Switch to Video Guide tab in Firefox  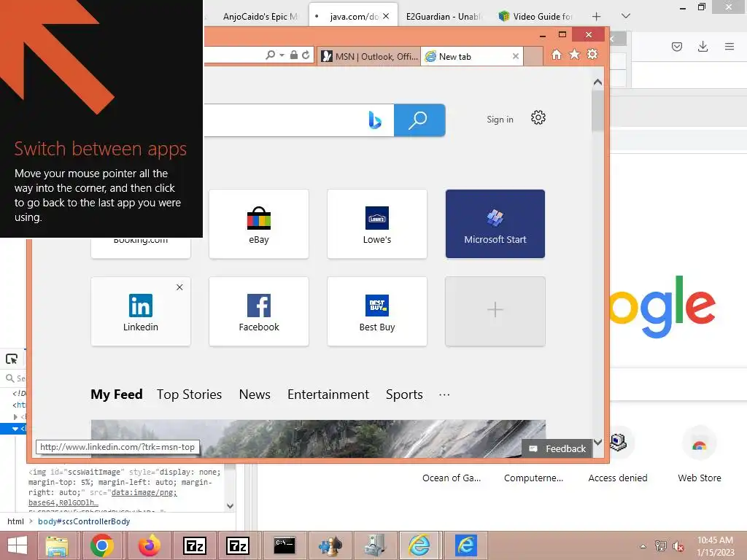coord(535,17)
